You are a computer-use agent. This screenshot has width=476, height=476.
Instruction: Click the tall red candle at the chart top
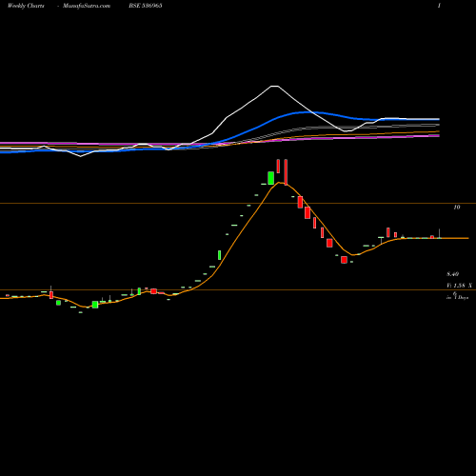tap(286, 172)
